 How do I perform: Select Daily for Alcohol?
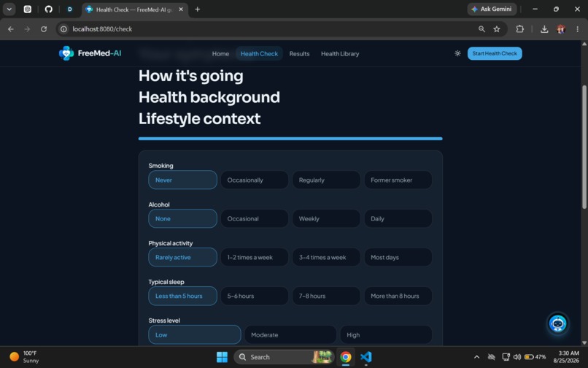(x=398, y=218)
